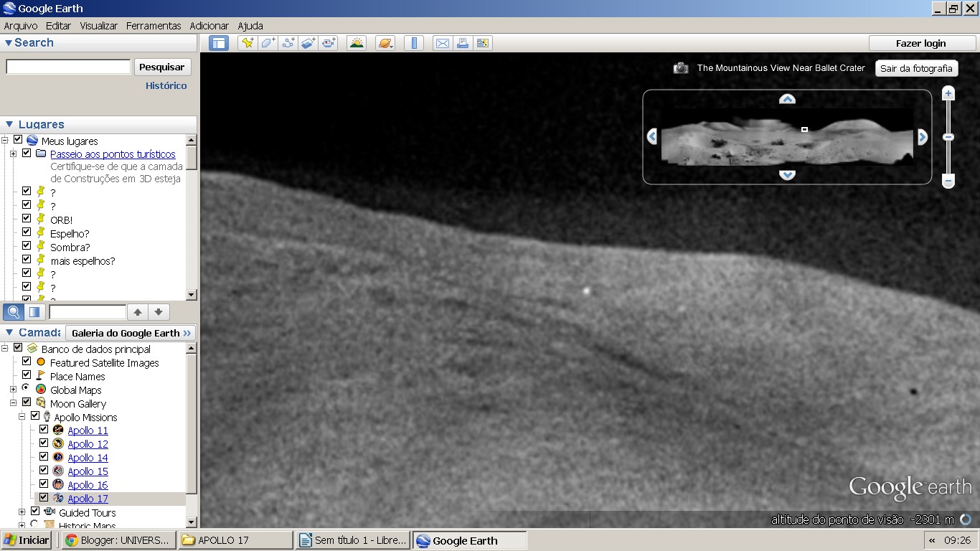This screenshot has height=551, width=980.
Task: Click the magnifier search-in-places icon
Action: click(x=14, y=312)
